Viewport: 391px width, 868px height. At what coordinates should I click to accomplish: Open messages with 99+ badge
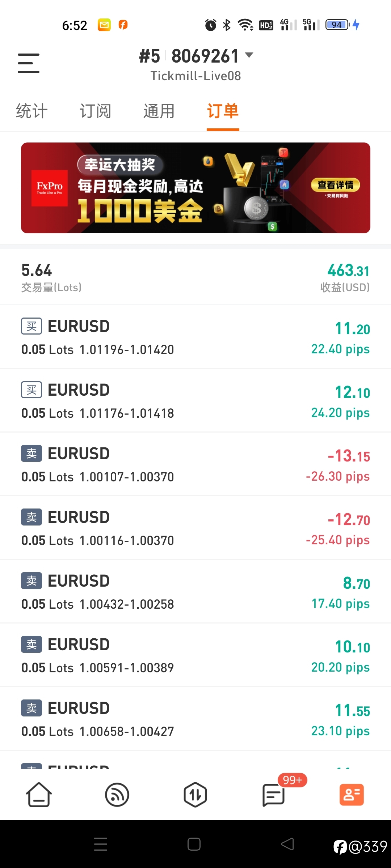pos(274,795)
